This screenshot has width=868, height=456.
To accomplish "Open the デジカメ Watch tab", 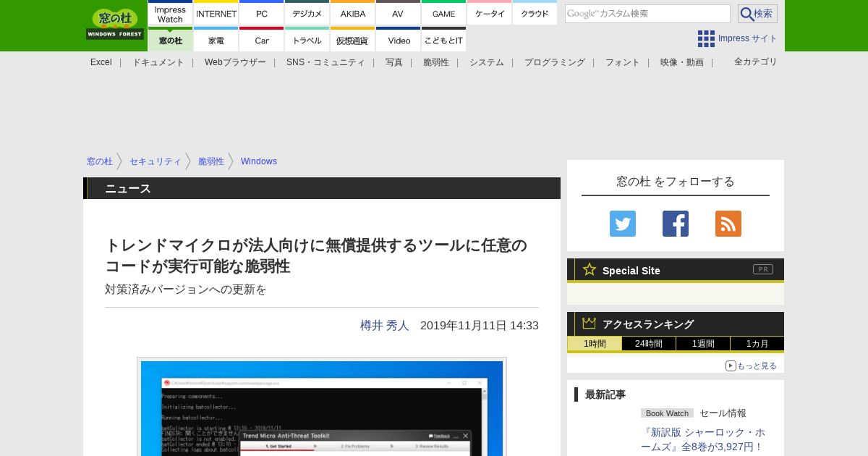I will point(307,13).
